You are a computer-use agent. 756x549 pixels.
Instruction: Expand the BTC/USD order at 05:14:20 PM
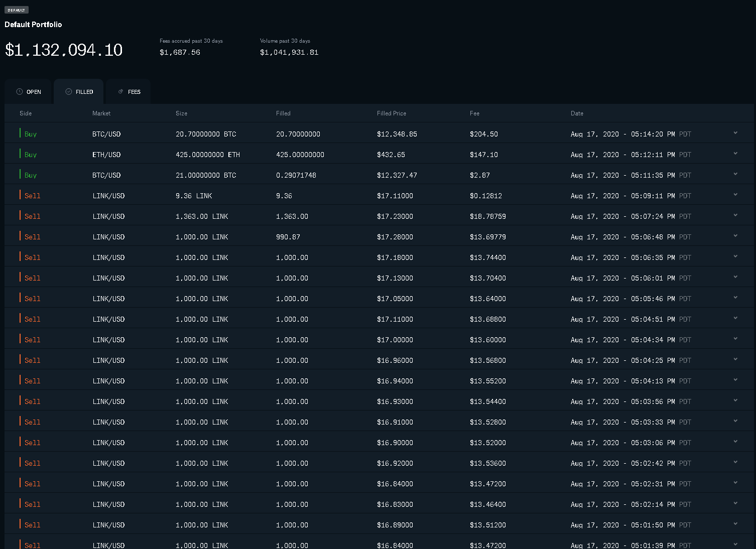click(x=735, y=133)
